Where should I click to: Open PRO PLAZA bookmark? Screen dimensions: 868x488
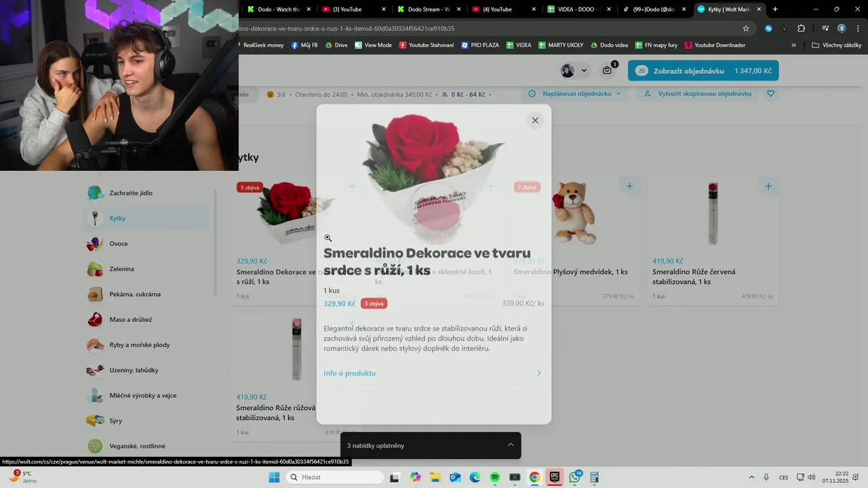click(x=480, y=45)
